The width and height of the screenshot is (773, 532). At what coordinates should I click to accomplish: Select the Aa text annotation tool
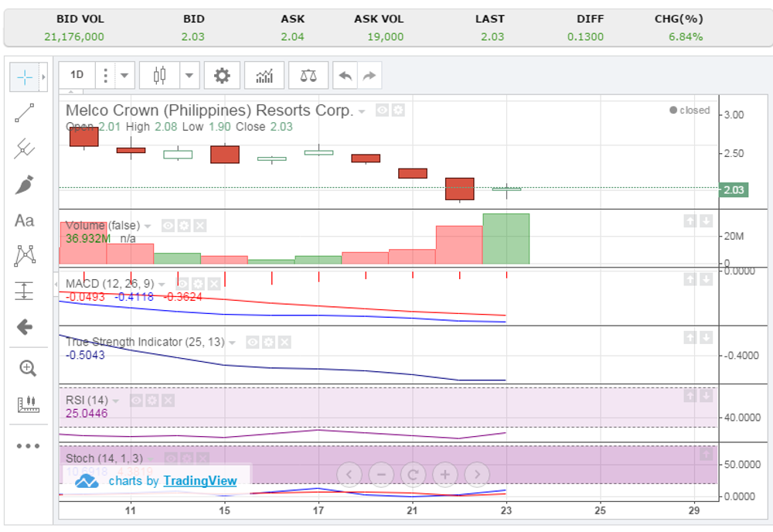coord(24,220)
